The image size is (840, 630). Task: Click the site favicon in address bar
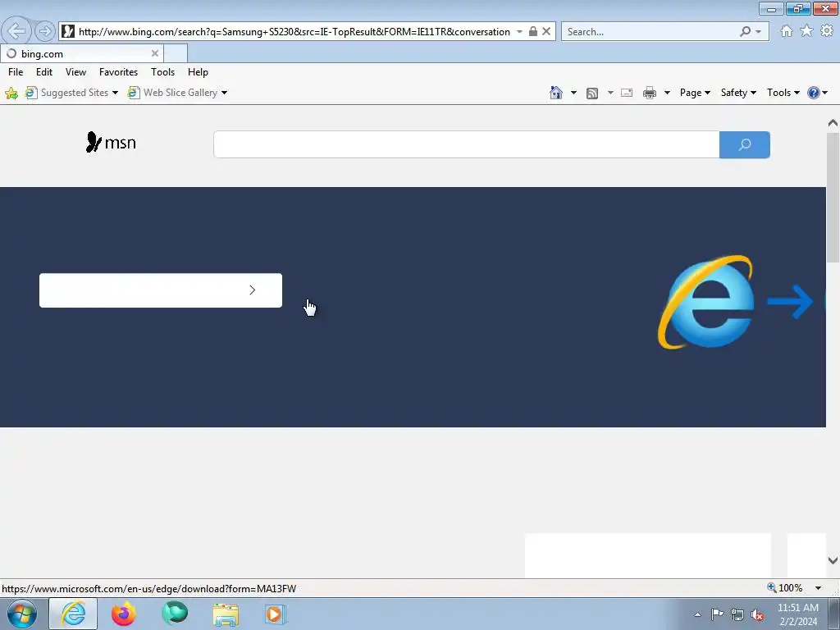pyautogui.click(x=68, y=32)
